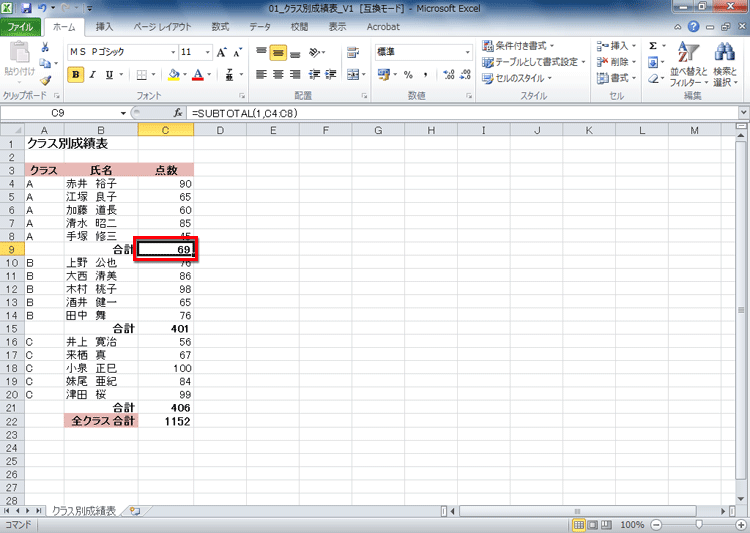Viewport: 750px width, 533px height.
Task: Open 検索と選択 find and select
Action: 725,65
